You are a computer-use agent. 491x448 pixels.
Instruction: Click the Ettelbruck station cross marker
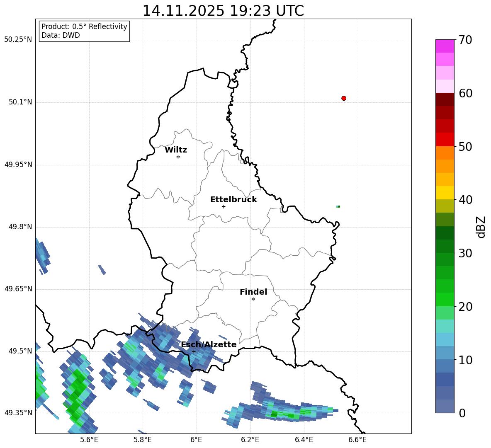click(x=224, y=206)
